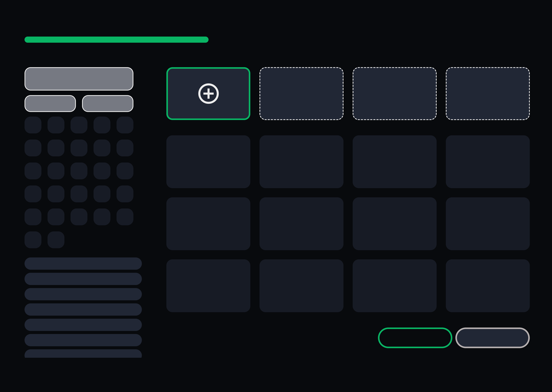
Task: Click the wide gray field at top of sidebar
Action: tap(79, 79)
